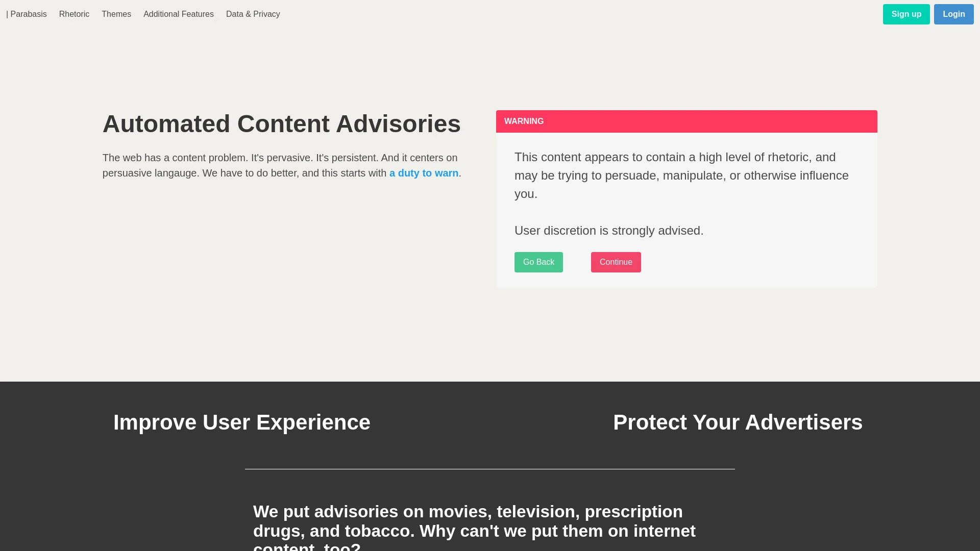Open the Themes navigation link
Screen dimensions: 980x551
(116, 13)
